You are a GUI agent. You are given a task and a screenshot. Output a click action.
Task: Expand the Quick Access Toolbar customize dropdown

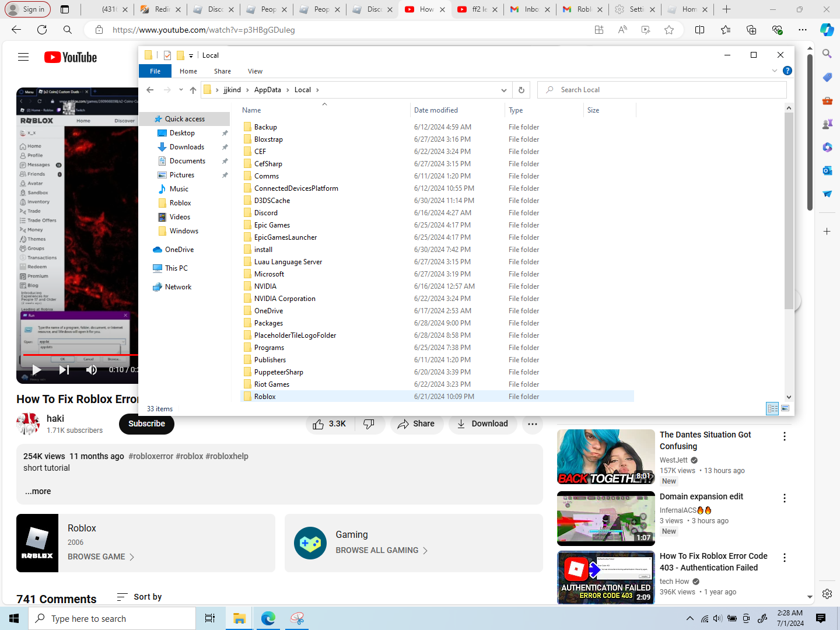(191, 55)
